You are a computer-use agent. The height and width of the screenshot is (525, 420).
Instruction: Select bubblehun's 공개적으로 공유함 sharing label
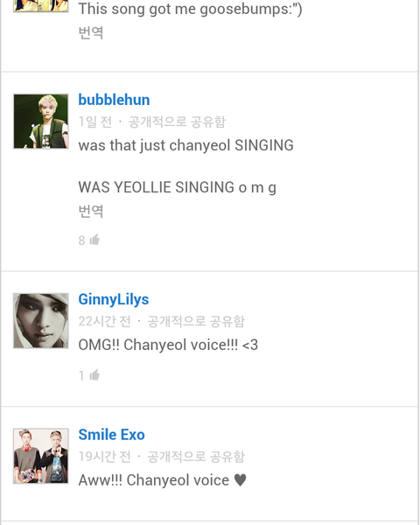tap(177, 122)
